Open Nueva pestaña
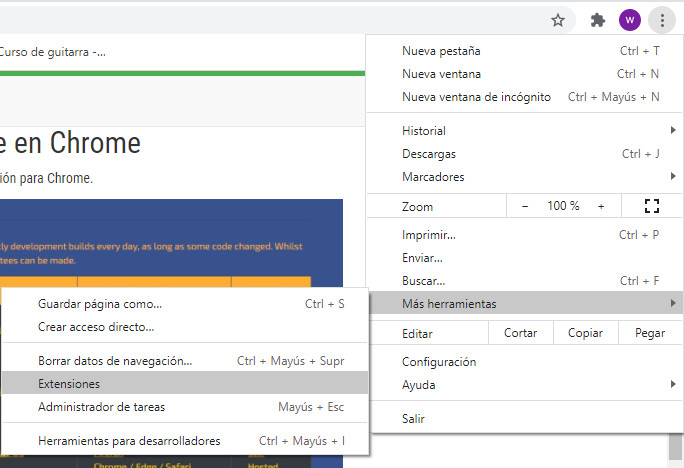This screenshot has width=684, height=468. click(x=525, y=51)
